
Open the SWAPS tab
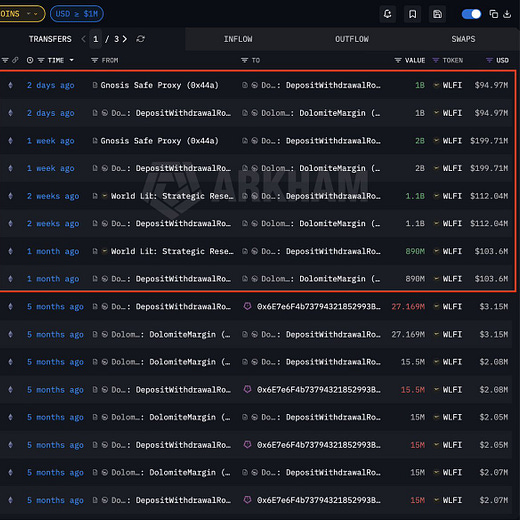click(463, 39)
